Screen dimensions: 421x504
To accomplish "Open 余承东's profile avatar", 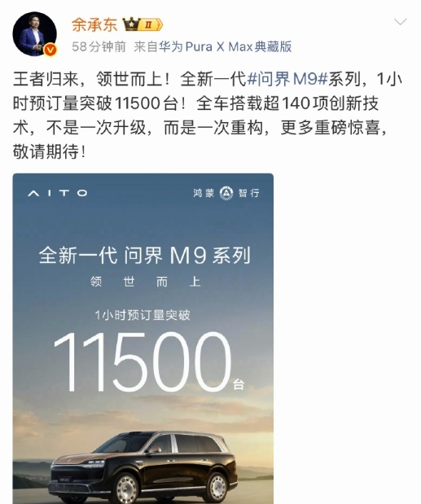I will pyautogui.click(x=34, y=34).
